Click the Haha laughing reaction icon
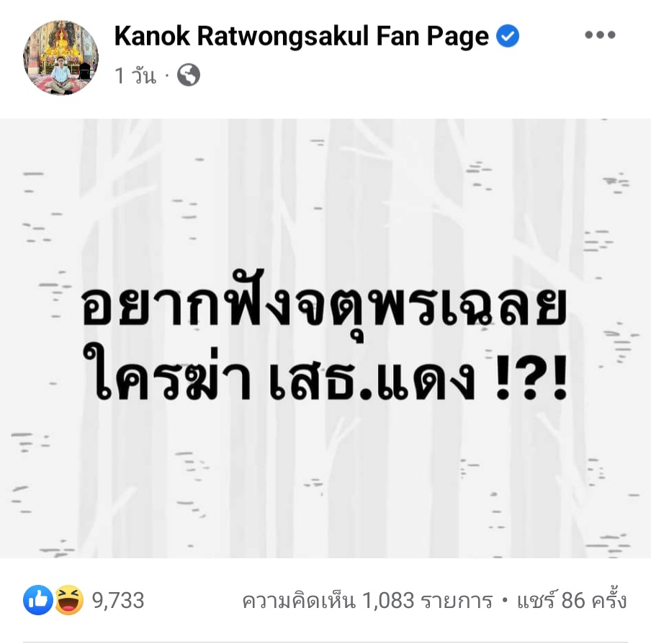Image resolution: width=651 pixels, height=644 pixels. click(x=69, y=600)
